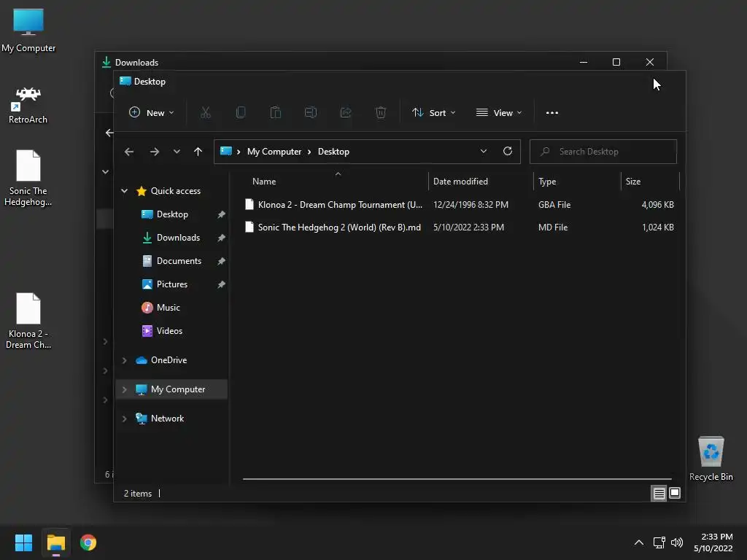747x560 pixels.
Task: Bring the Downloads window title to front
Action: (x=136, y=63)
